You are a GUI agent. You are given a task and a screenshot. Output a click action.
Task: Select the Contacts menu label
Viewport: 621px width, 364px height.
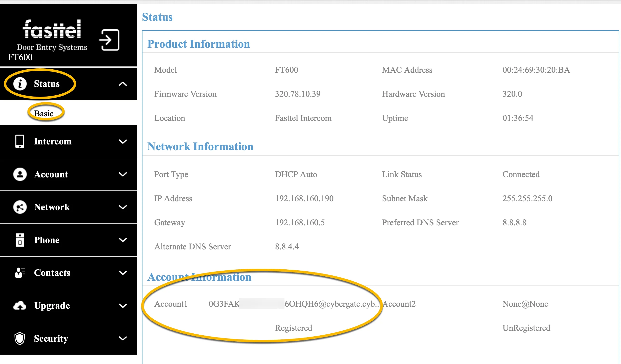(x=52, y=273)
